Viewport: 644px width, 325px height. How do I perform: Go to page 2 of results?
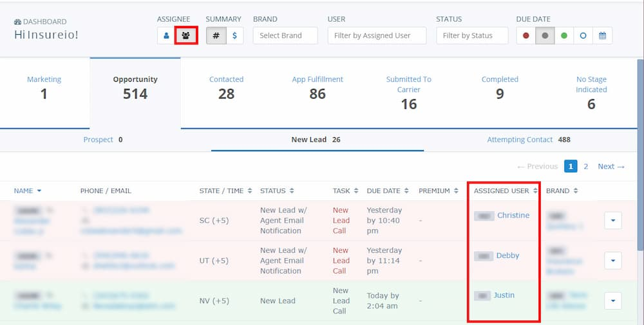tap(585, 166)
